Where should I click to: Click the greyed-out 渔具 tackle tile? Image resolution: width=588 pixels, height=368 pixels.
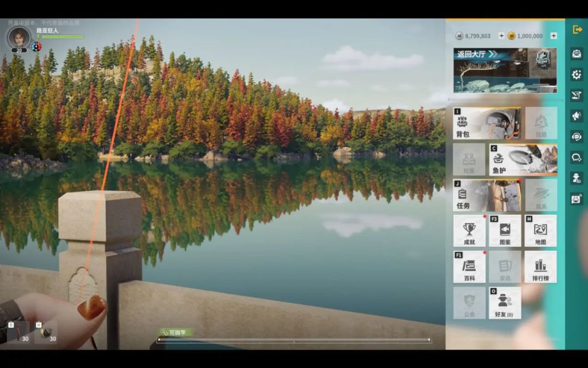[541, 195]
